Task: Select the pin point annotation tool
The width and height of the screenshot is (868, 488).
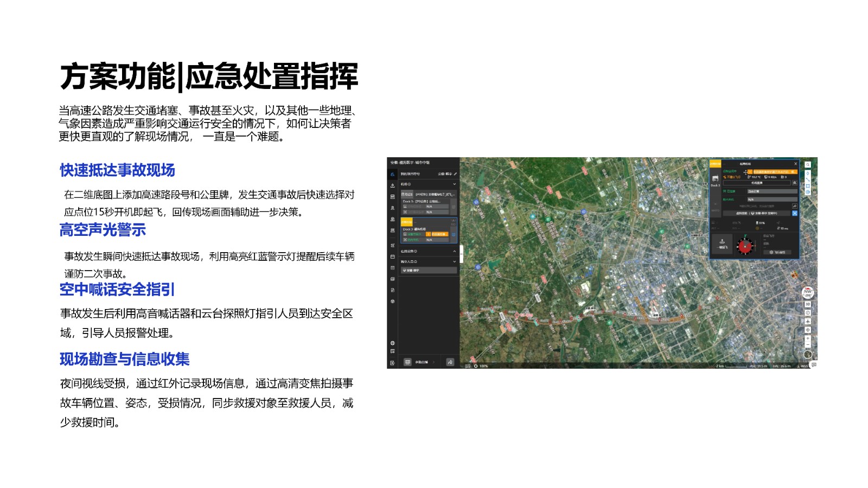Action: click(808, 173)
